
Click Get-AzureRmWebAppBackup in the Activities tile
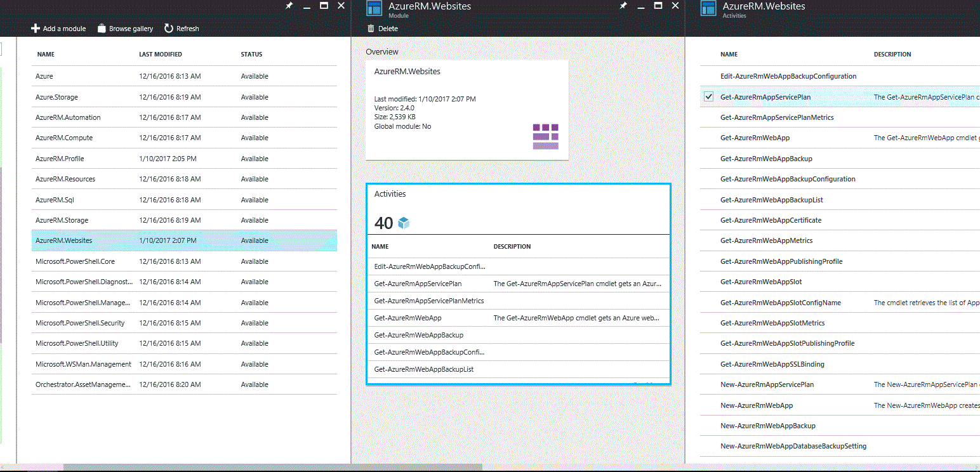tap(419, 335)
